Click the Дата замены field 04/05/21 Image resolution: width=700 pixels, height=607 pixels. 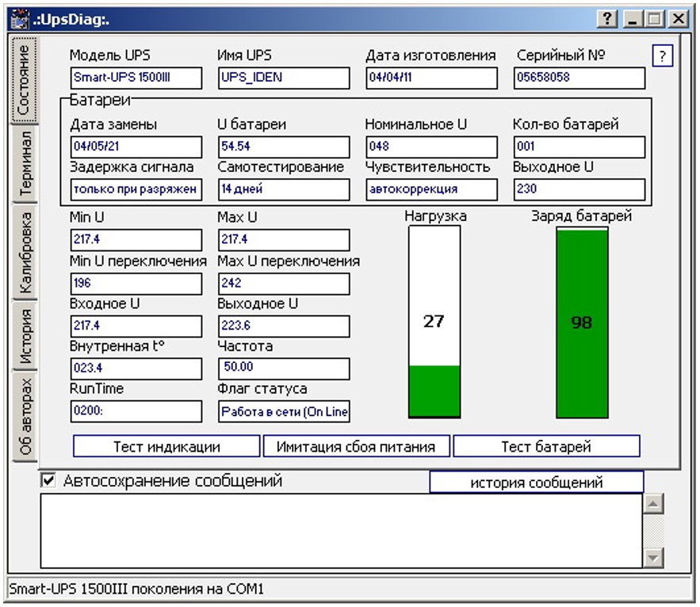pos(136,147)
